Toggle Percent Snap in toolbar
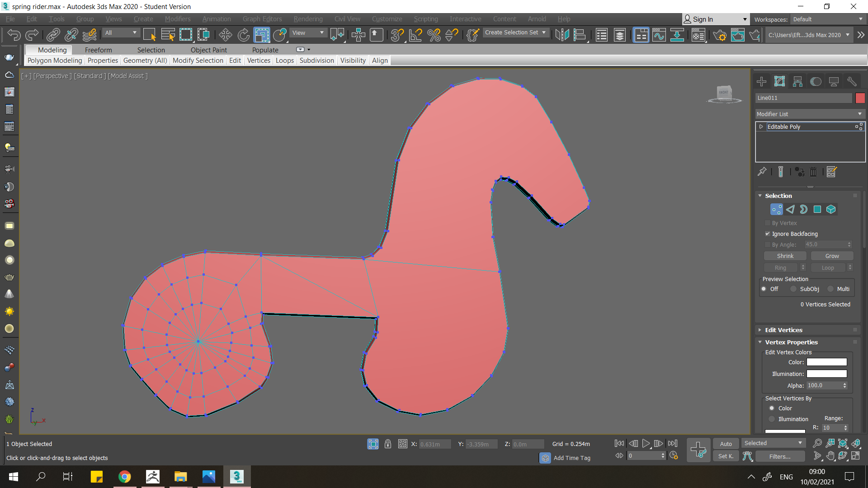The width and height of the screenshot is (868, 488). (434, 35)
